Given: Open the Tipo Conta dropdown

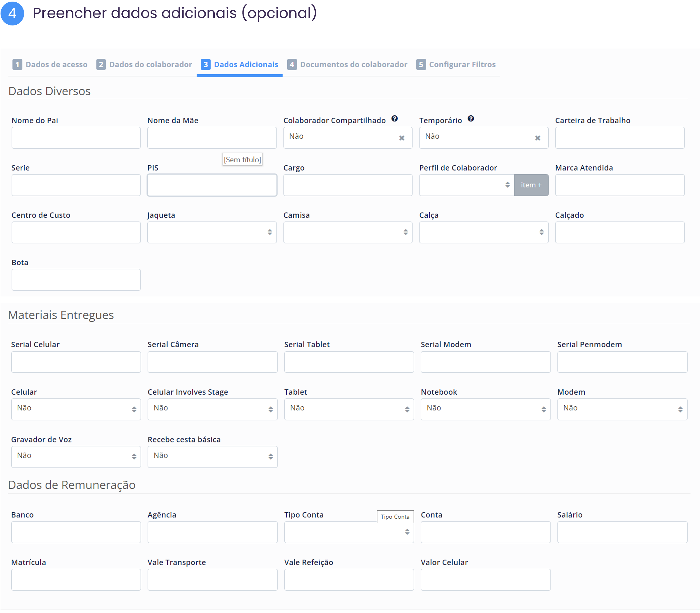Looking at the screenshot, I should pos(349,532).
